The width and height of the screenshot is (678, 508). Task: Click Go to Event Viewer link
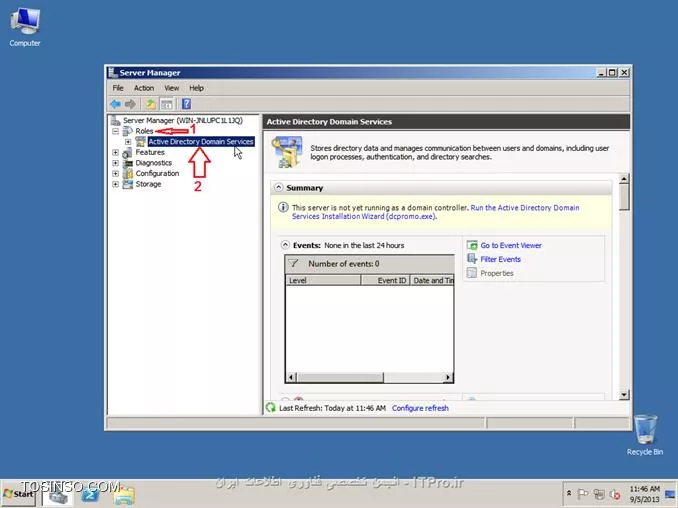pyautogui.click(x=511, y=245)
